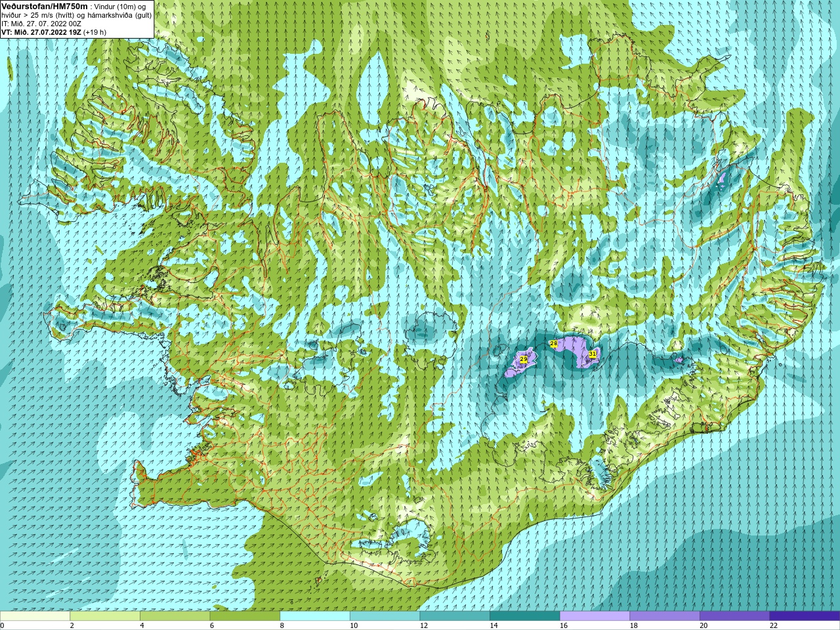
Task: Click the scale number 22
Action: [774, 625]
